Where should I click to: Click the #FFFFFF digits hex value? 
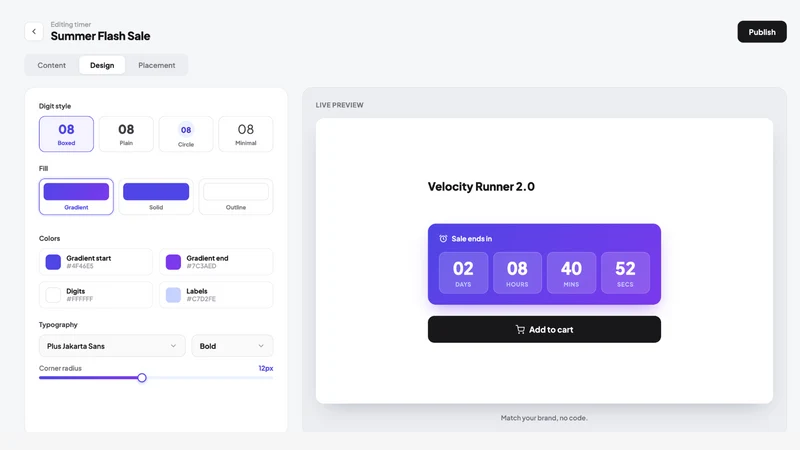tap(80, 299)
